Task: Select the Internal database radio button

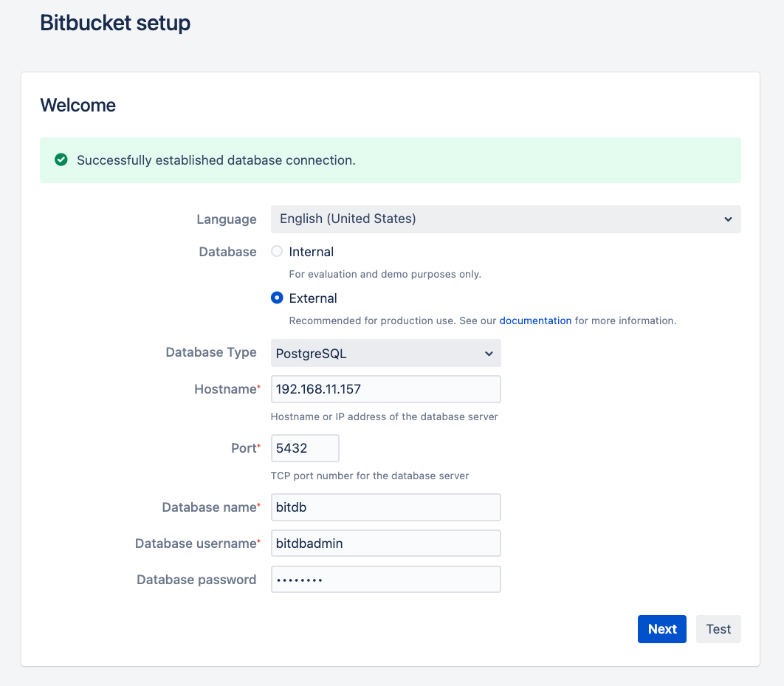Action: [277, 251]
